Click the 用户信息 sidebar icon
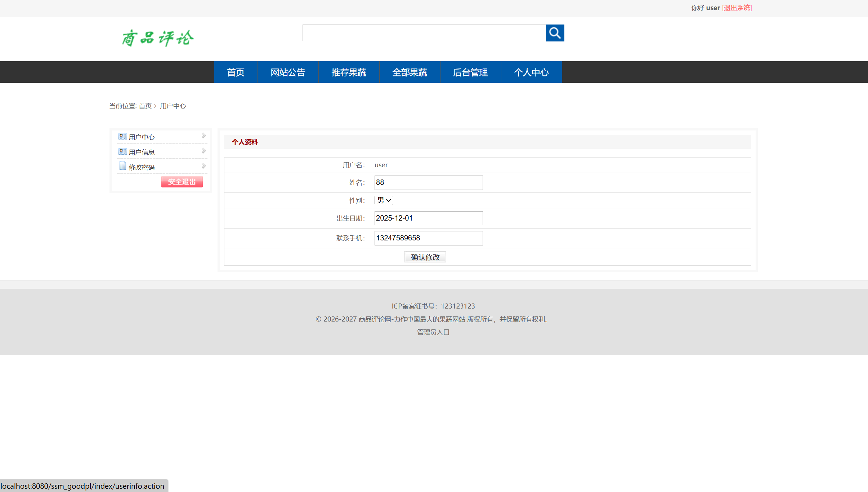The image size is (868, 492). [122, 151]
